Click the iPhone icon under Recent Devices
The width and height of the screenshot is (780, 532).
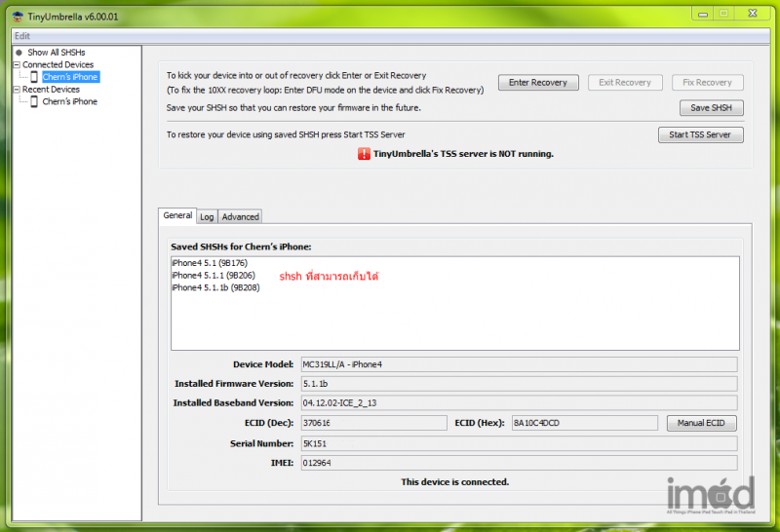tap(34, 101)
